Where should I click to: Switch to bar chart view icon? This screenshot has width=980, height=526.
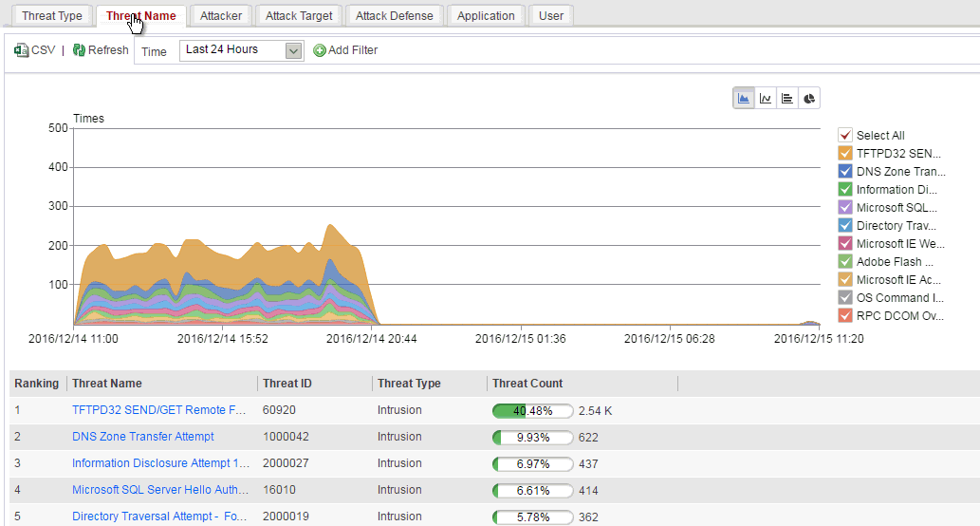coord(787,98)
